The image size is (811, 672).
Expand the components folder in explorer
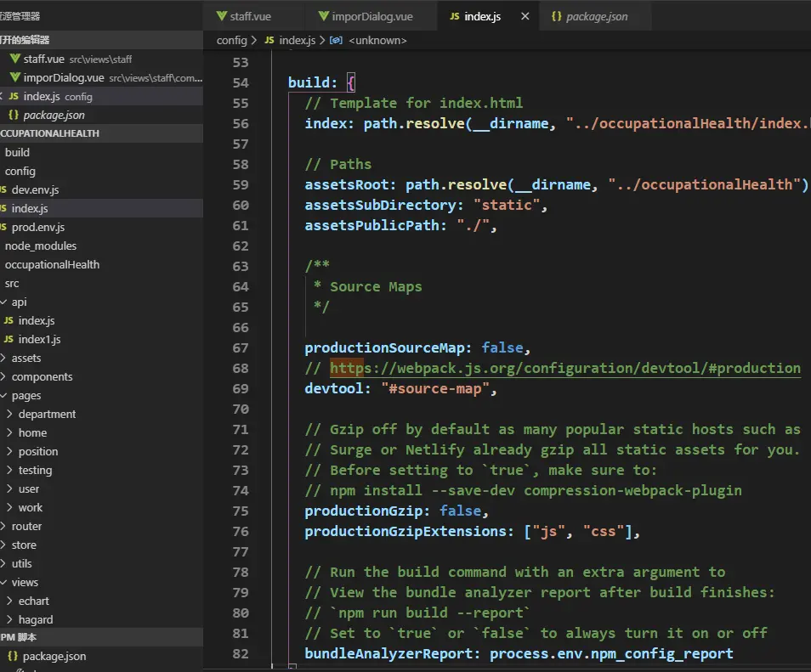point(4,376)
